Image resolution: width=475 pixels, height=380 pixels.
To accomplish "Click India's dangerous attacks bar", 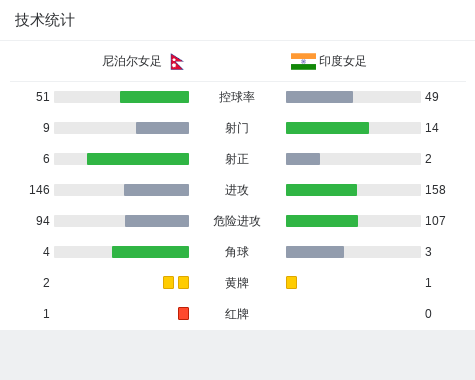I will coord(322,221).
